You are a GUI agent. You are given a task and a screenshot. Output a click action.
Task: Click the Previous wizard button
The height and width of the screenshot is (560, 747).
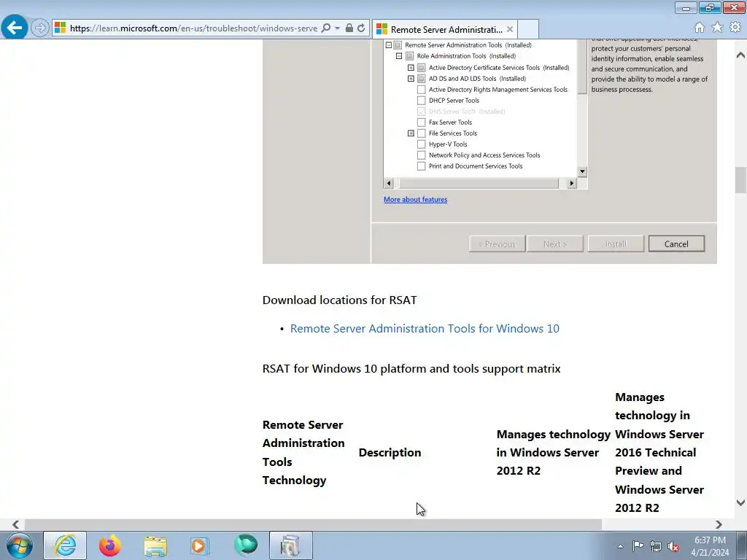497,244
